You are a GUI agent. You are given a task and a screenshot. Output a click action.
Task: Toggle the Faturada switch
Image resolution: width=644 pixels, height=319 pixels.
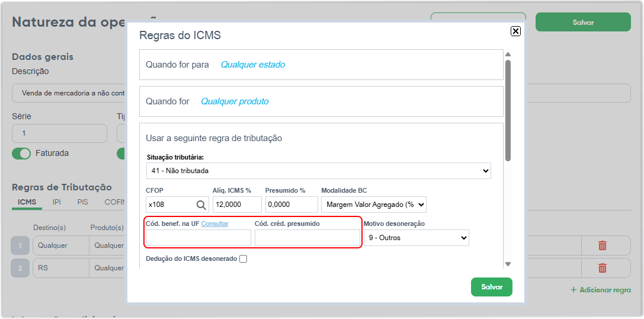click(21, 154)
